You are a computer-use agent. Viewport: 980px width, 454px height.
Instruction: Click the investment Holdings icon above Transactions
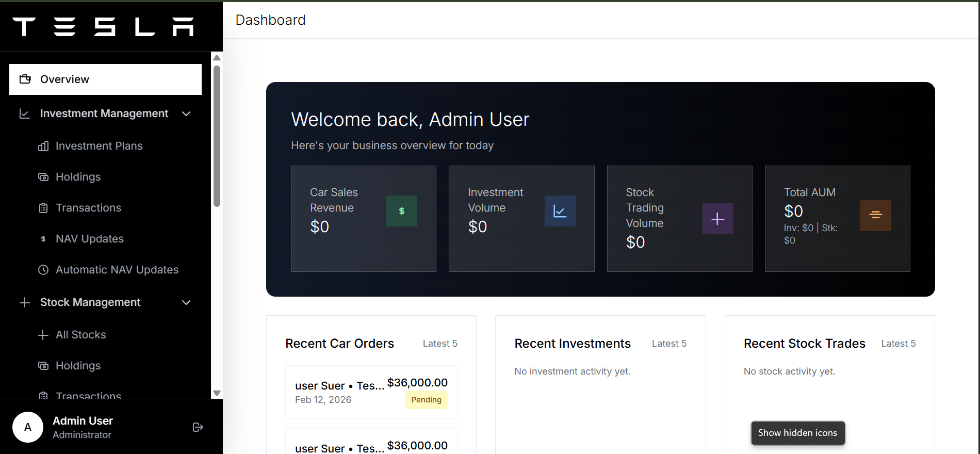tap(43, 177)
